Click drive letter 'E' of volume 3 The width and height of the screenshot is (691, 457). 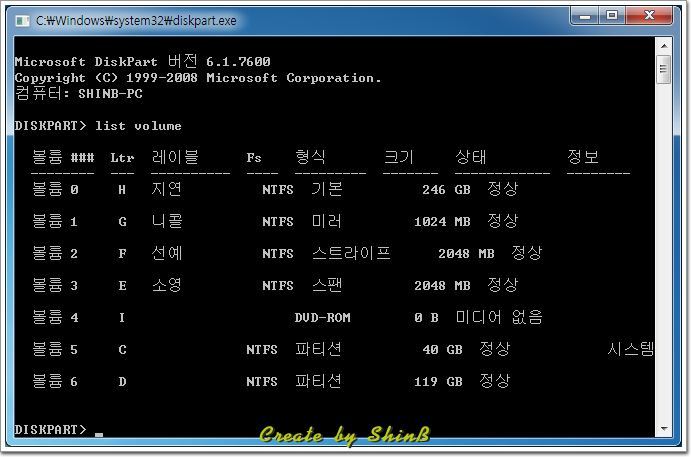coord(122,286)
